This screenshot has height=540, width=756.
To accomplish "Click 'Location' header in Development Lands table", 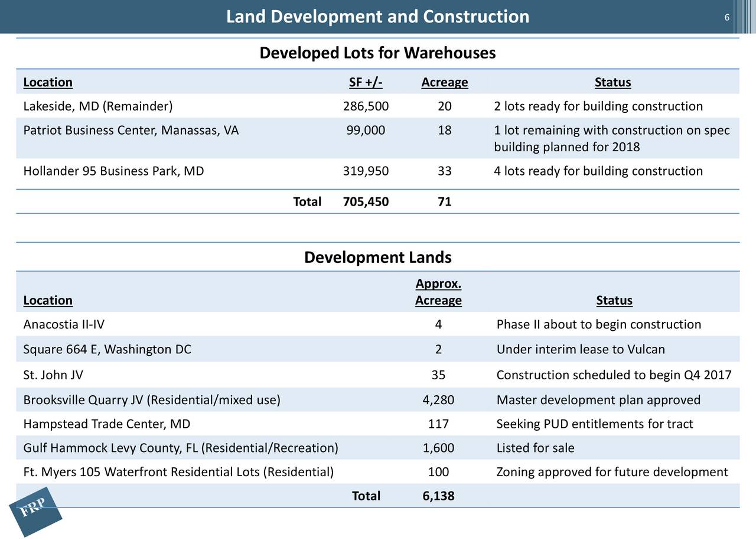I will (48, 301).
